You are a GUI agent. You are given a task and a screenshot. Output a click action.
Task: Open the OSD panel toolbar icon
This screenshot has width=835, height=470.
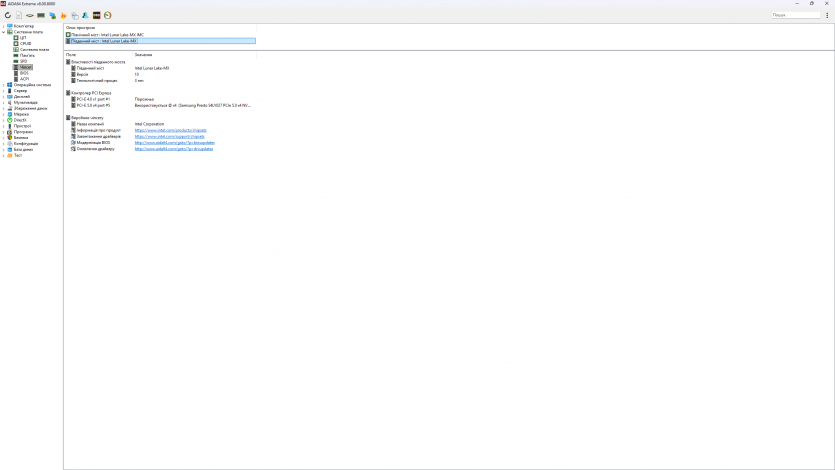pos(96,15)
